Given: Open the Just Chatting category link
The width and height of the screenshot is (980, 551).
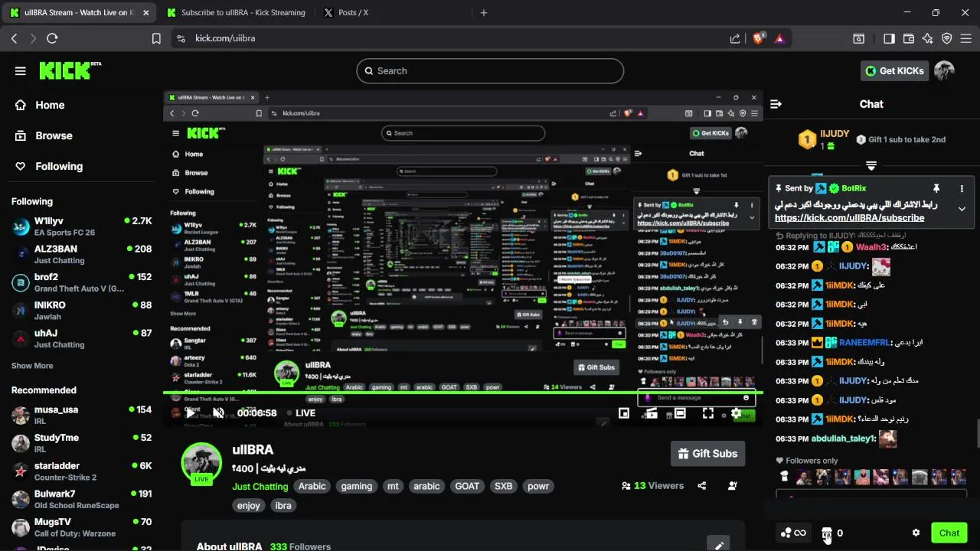Looking at the screenshot, I should click(x=260, y=486).
